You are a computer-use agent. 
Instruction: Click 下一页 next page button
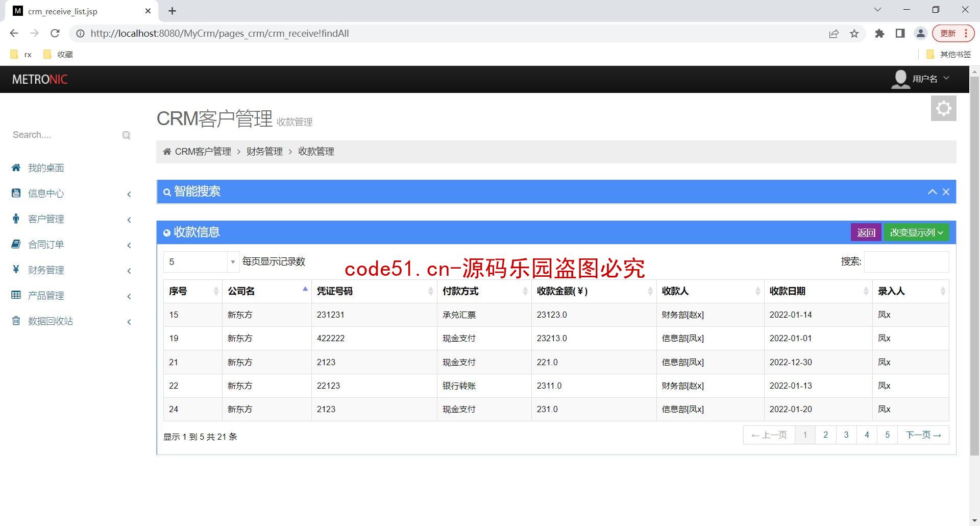click(923, 435)
